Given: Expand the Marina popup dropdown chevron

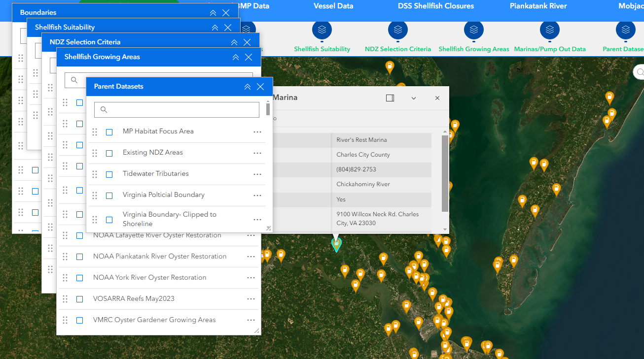Looking at the screenshot, I should [413, 98].
